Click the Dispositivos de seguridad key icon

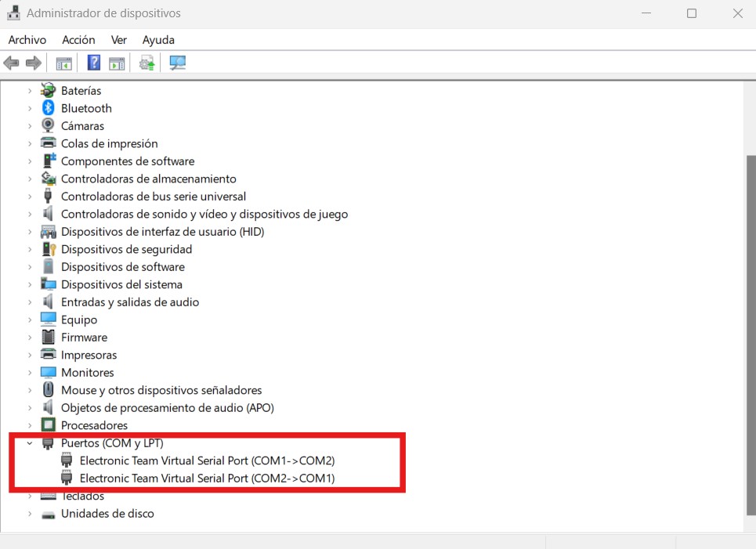pyautogui.click(x=49, y=249)
